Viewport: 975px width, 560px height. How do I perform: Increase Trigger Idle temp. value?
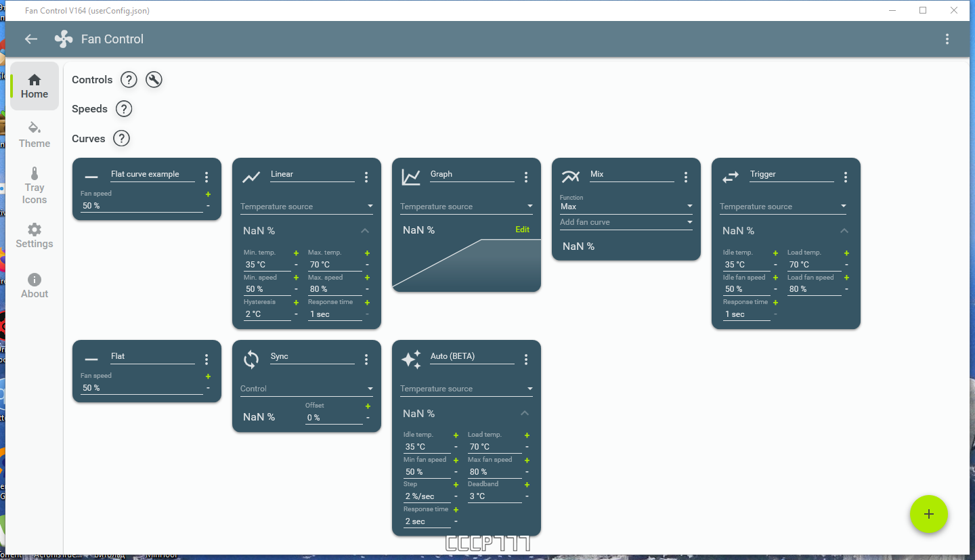(x=775, y=253)
